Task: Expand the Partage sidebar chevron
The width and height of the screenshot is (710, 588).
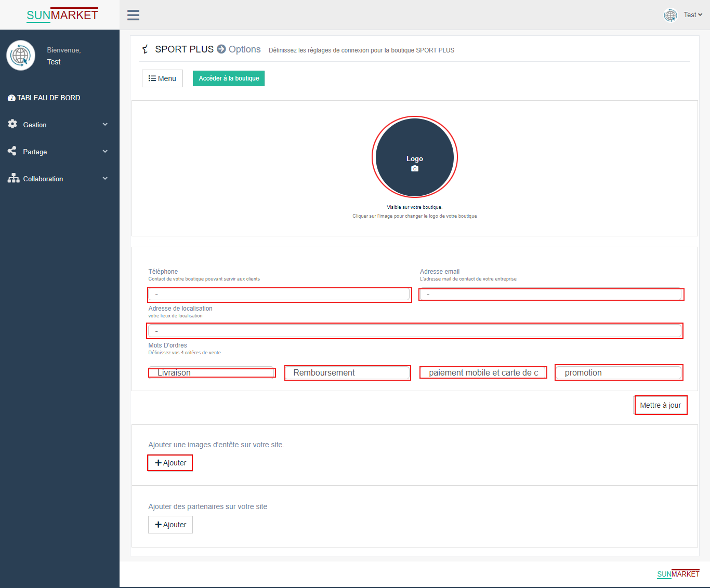Action: click(105, 151)
